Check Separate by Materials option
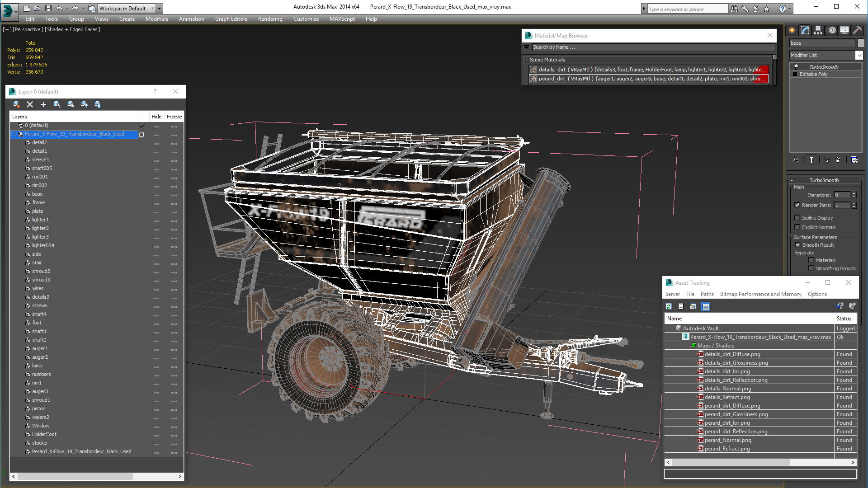 point(811,260)
